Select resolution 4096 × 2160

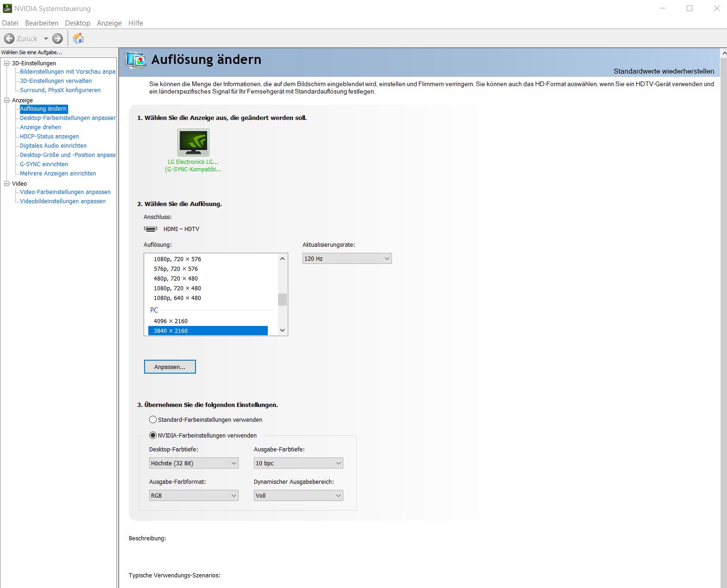click(x=208, y=321)
